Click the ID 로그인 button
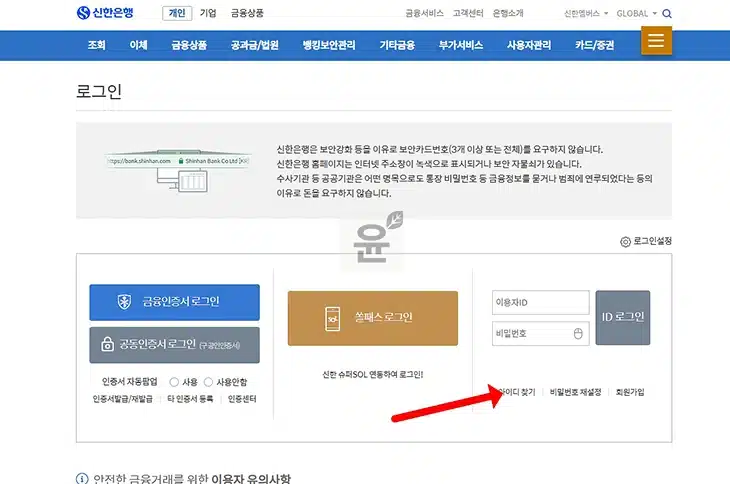The image size is (730, 484). click(x=623, y=318)
